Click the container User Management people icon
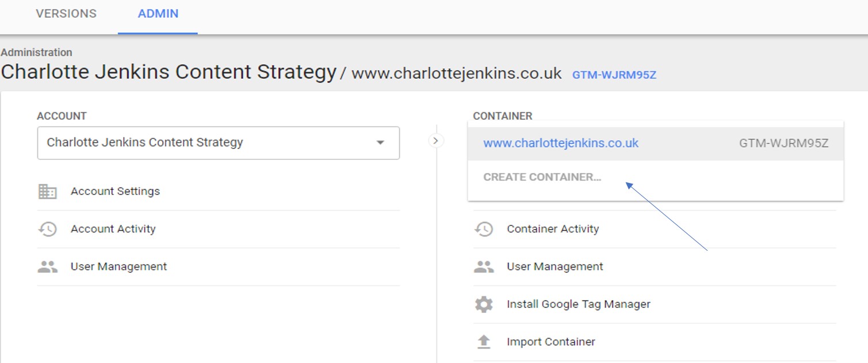The width and height of the screenshot is (868, 363). point(483,267)
